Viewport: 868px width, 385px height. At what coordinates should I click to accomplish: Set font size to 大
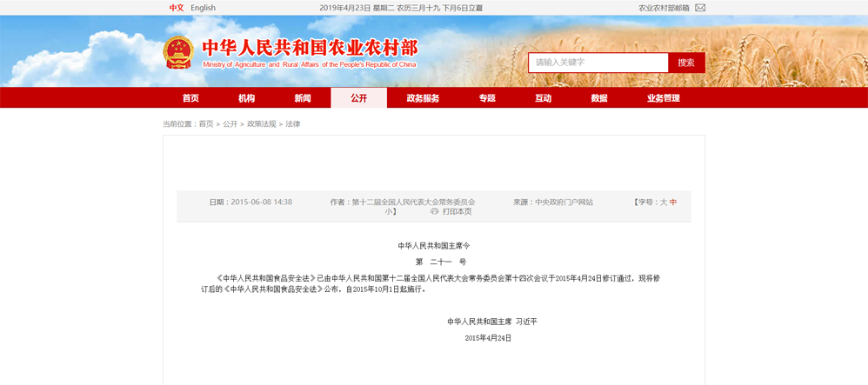pyautogui.click(x=663, y=202)
